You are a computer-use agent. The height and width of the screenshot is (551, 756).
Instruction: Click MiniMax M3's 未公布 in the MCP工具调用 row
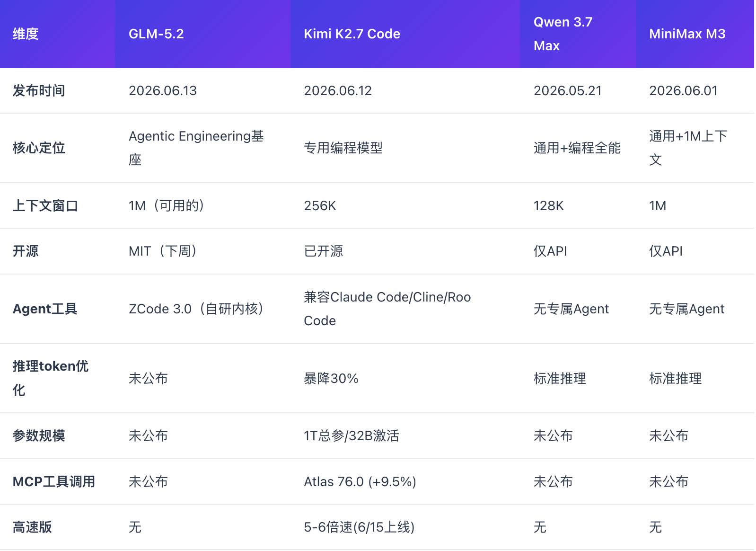click(x=669, y=482)
